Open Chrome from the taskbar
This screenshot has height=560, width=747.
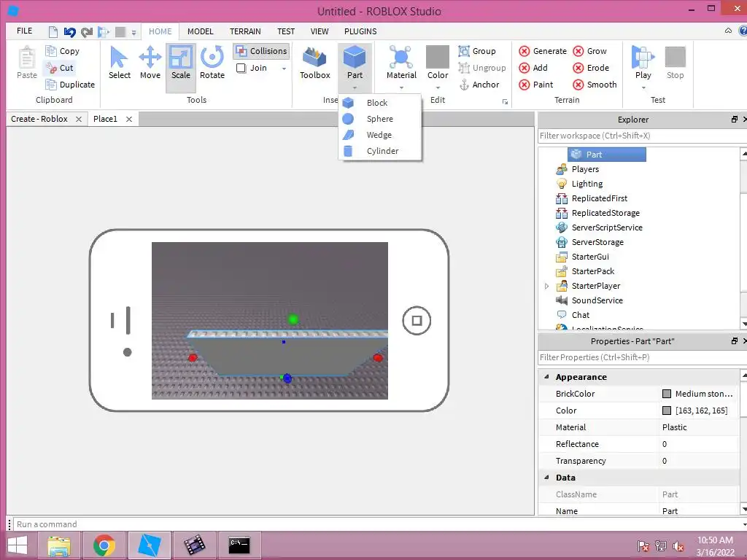(x=104, y=545)
